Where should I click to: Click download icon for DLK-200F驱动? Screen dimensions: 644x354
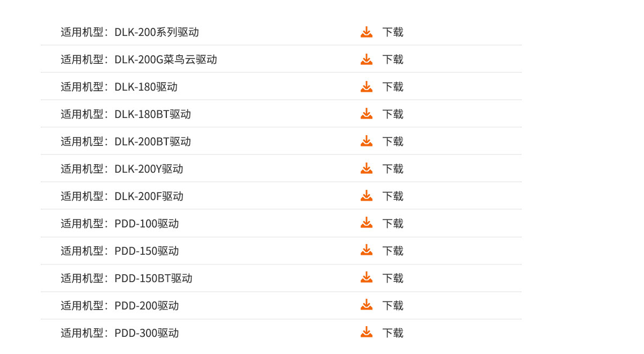[x=367, y=196]
